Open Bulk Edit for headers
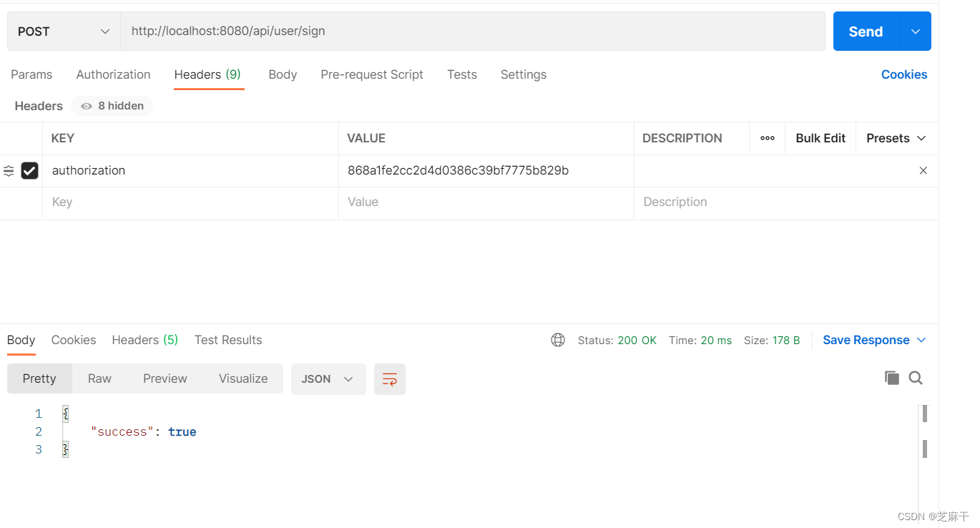 [820, 138]
